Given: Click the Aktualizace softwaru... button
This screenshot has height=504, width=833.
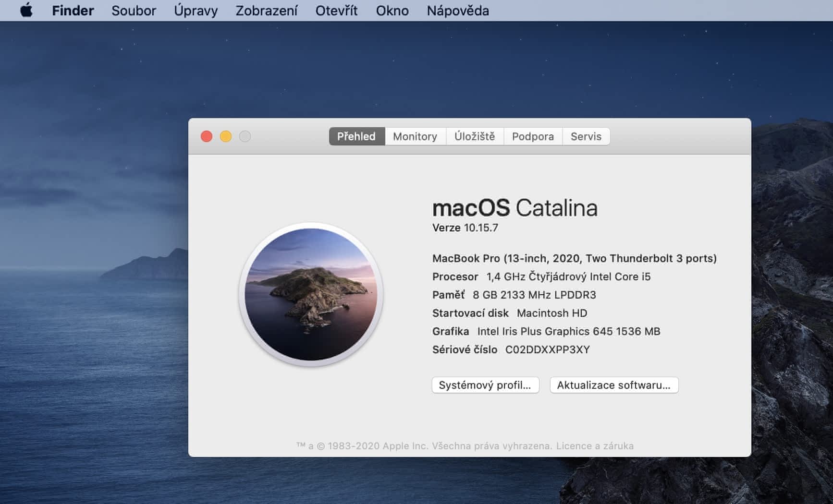Looking at the screenshot, I should tap(614, 385).
